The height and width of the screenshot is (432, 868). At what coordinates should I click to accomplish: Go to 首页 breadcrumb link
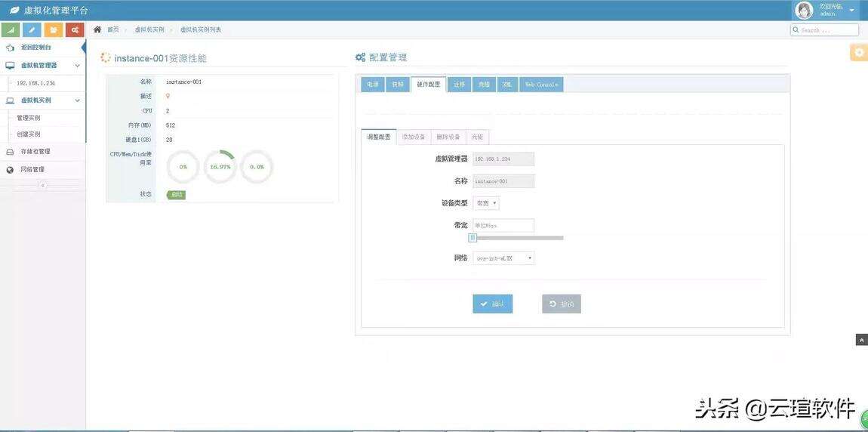pyautogui.click(x=113, y=29)
